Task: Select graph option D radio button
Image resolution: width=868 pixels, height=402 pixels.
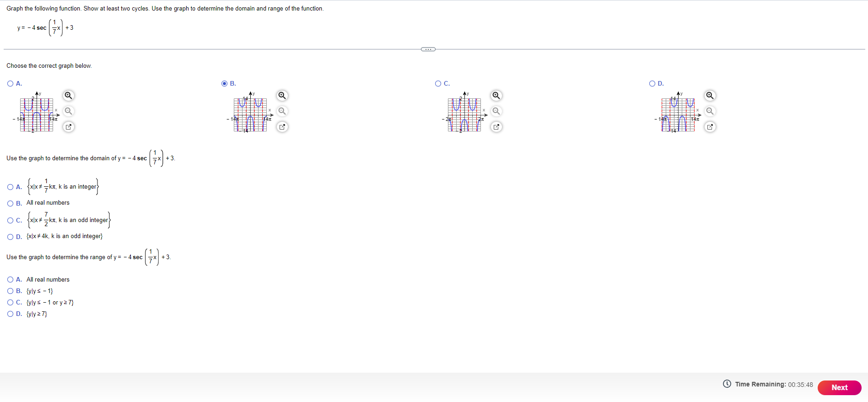Action: [x=652, y=83]
